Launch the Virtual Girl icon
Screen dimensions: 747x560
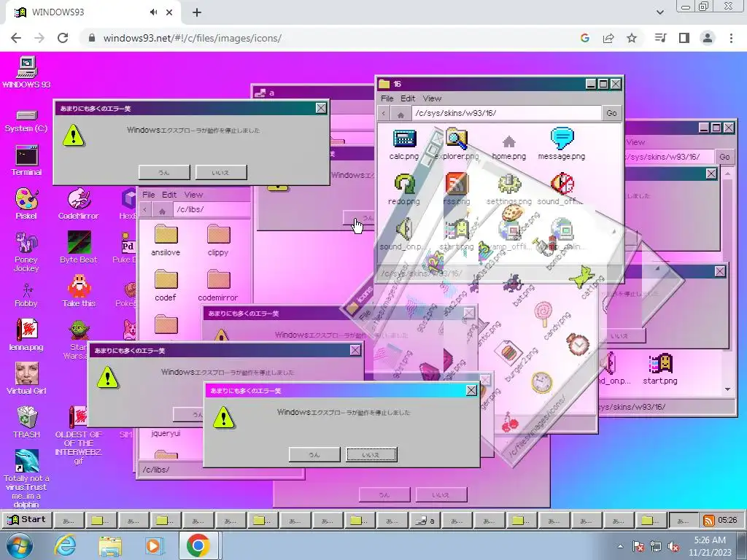click(26, 378)
